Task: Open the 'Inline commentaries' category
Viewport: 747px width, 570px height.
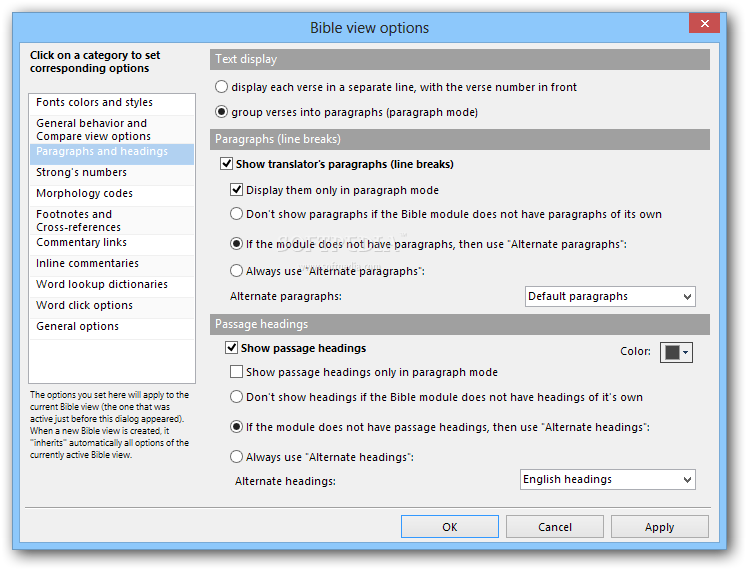Action: point(112,264)
